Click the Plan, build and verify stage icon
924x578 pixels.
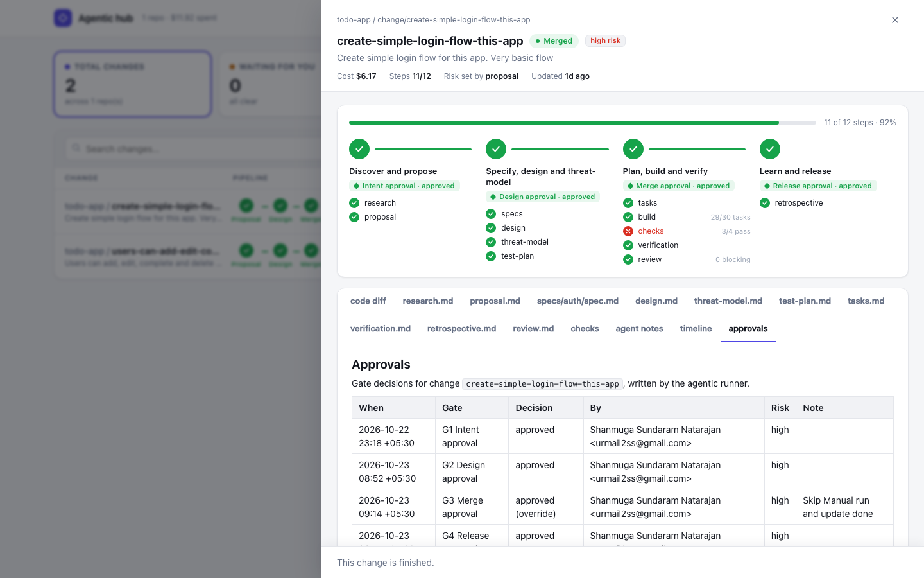pyautogui.click(x=633, y=149)
